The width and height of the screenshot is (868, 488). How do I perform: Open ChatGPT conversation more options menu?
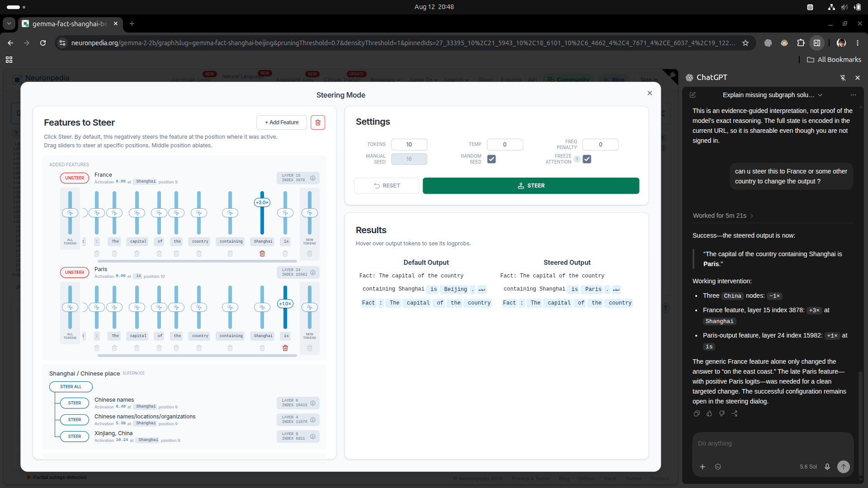click(x=853, y=95)
